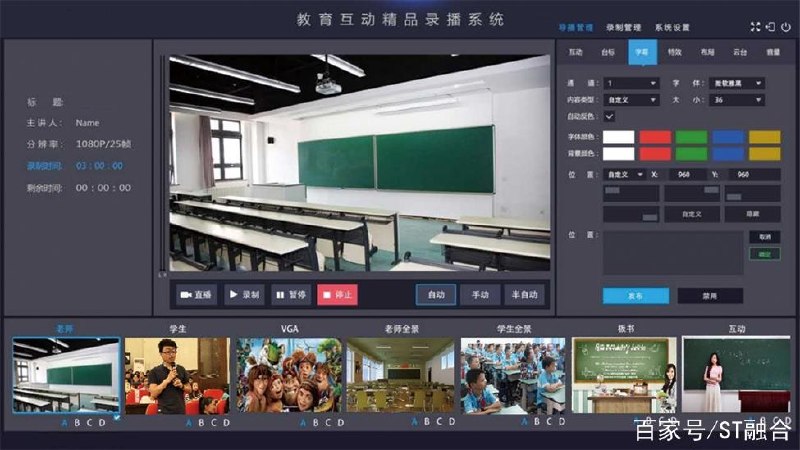The image size is (800, 450).
Task: Select top-right subtitle position preset
Action: [692, 193]
